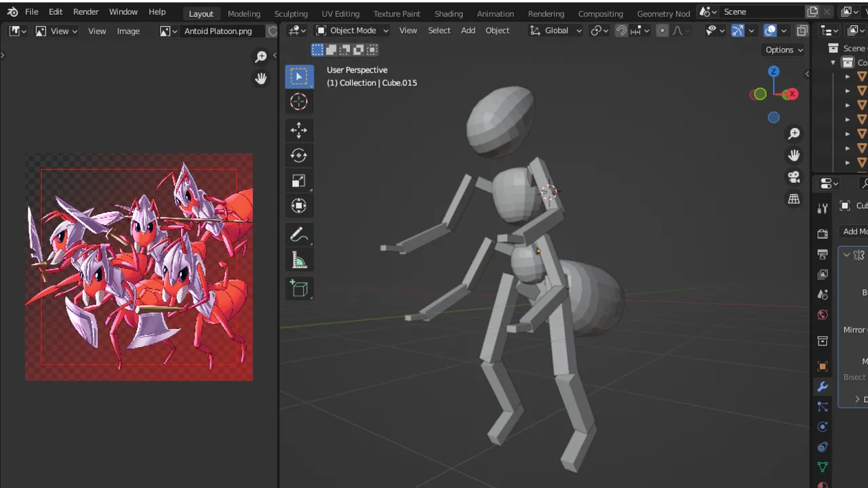The height and width of the screenshot is (488, 868).
Task: Open the Scene properties tab
Action: [x=823, y=295]
